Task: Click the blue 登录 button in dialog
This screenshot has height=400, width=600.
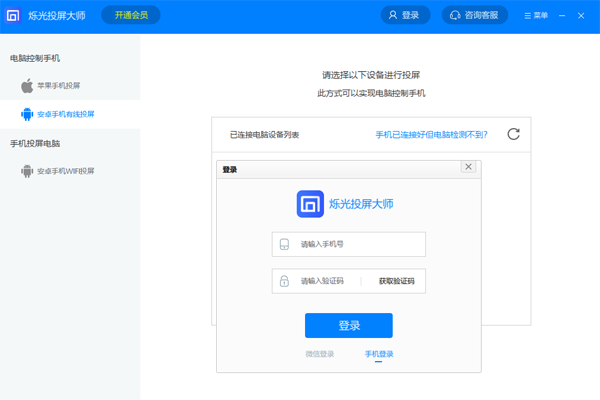Action: [x=349, y=325]
